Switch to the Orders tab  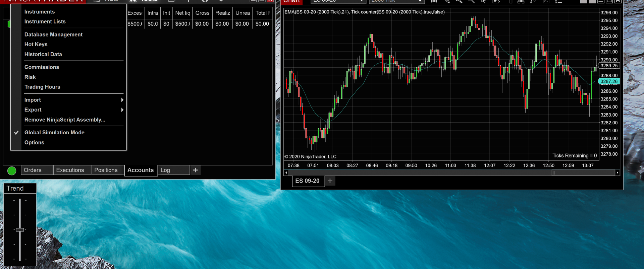[37, 170]
